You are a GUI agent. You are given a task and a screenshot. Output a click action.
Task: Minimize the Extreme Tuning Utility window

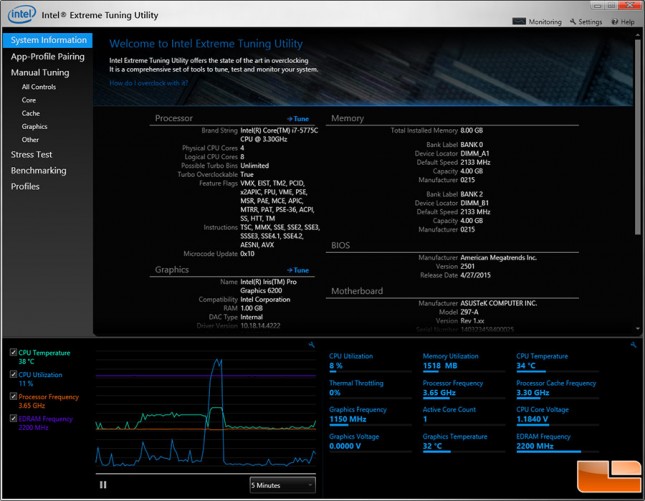(597, 5)
